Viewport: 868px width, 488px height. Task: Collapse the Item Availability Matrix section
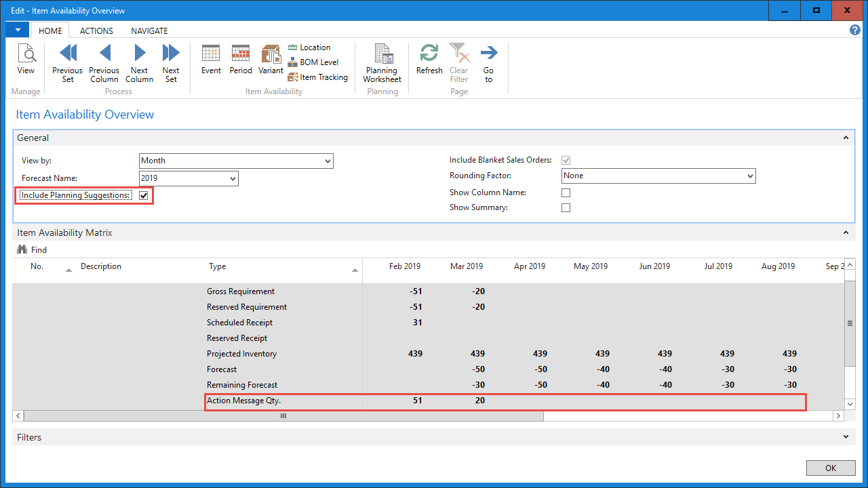[846, 232]
